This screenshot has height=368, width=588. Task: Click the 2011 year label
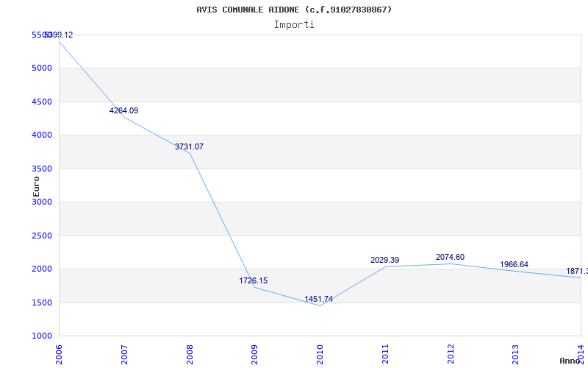(x=385, y=355)
